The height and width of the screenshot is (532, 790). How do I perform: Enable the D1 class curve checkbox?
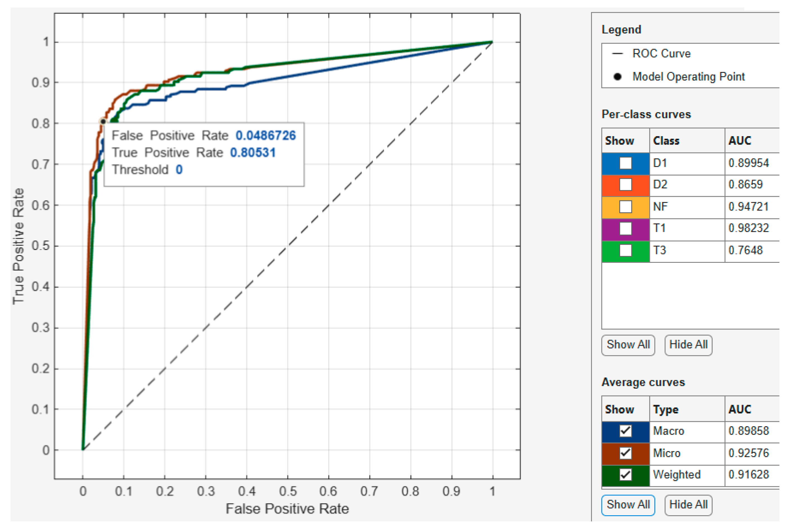625,163
